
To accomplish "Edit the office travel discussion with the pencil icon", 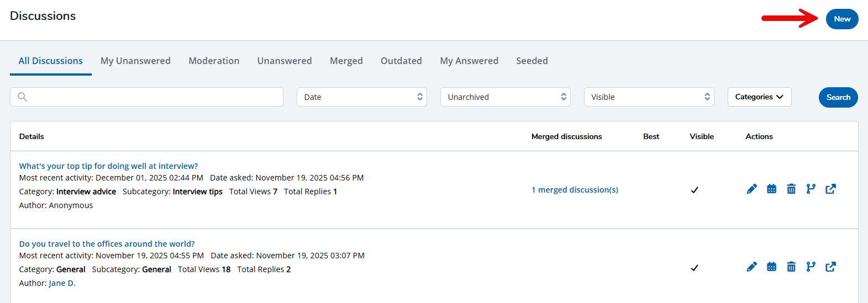I will pyautogui.click(x=751, y=267).
